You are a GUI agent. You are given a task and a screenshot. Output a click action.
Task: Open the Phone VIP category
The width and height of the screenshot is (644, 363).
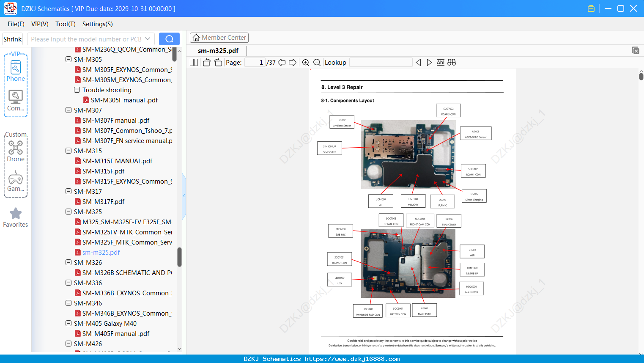click(16, 71)
